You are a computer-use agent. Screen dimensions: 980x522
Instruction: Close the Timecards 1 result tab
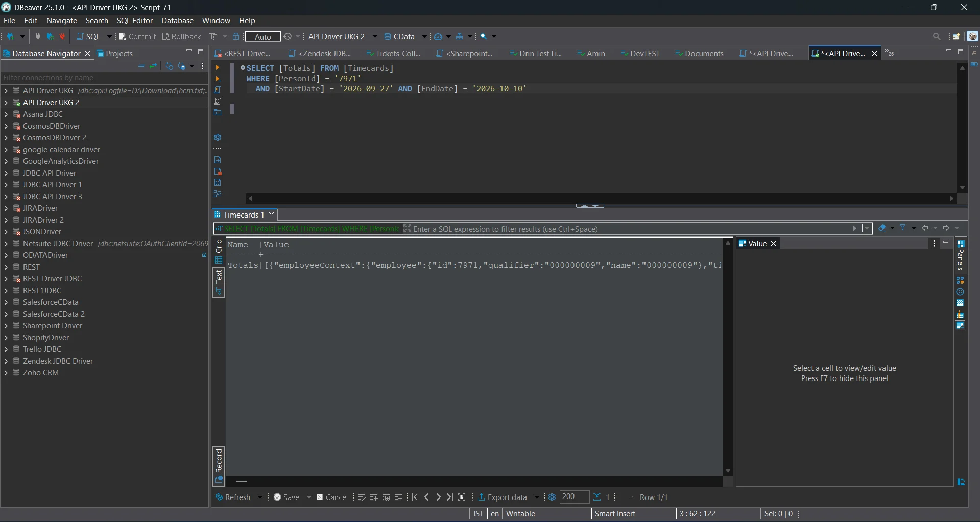point(272,215)
